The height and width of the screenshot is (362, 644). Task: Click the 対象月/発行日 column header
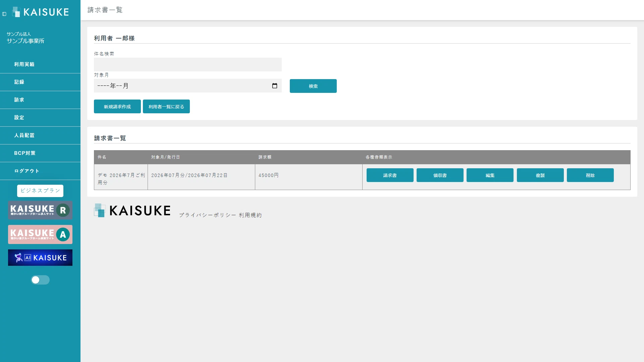201,157
